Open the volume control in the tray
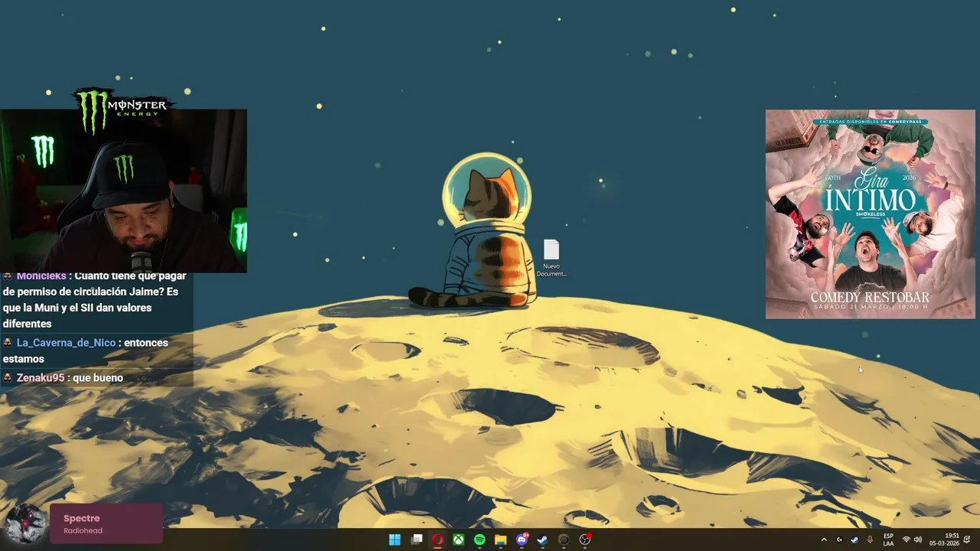Screen dimensions: 980x551 (918, 540)
